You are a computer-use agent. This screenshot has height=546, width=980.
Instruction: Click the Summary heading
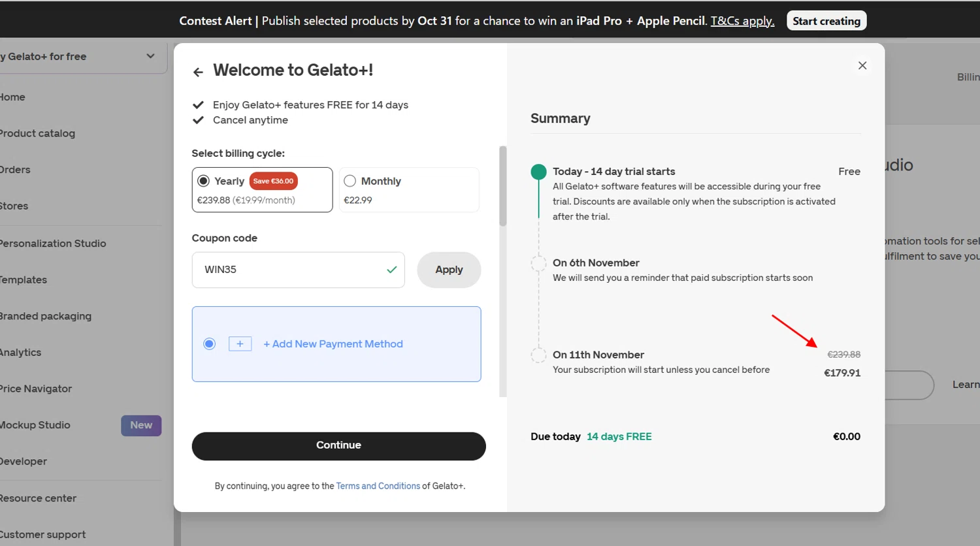[x=561, y=118]
